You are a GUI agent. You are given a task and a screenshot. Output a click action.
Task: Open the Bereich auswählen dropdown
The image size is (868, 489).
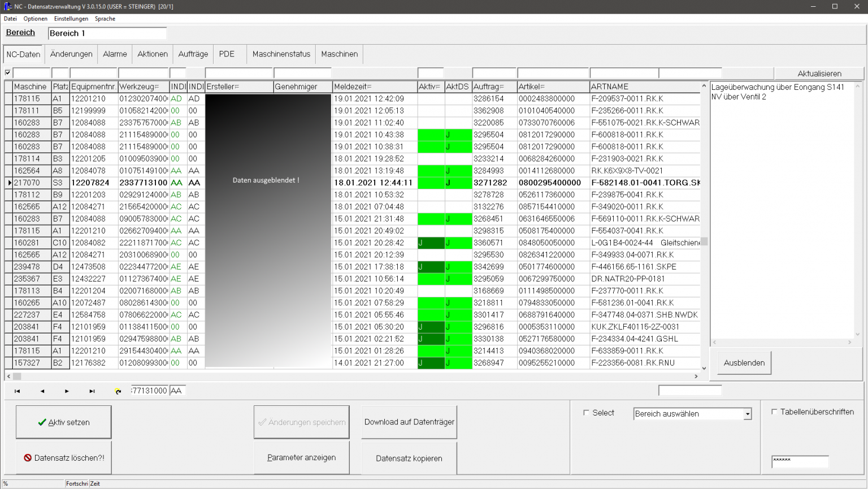click(747, 414)
